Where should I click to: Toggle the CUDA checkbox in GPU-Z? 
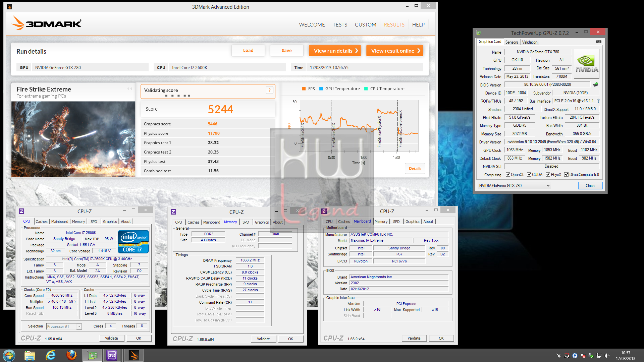[529, 175]
